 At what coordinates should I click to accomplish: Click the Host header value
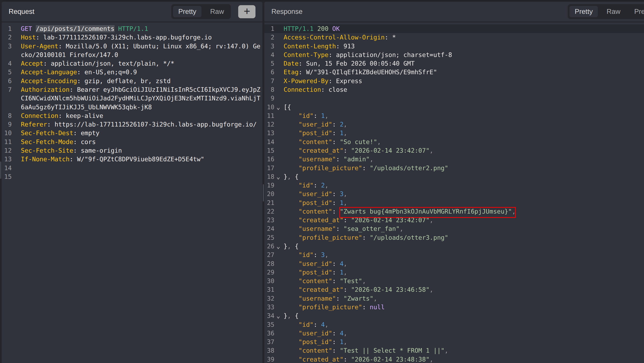127,37
